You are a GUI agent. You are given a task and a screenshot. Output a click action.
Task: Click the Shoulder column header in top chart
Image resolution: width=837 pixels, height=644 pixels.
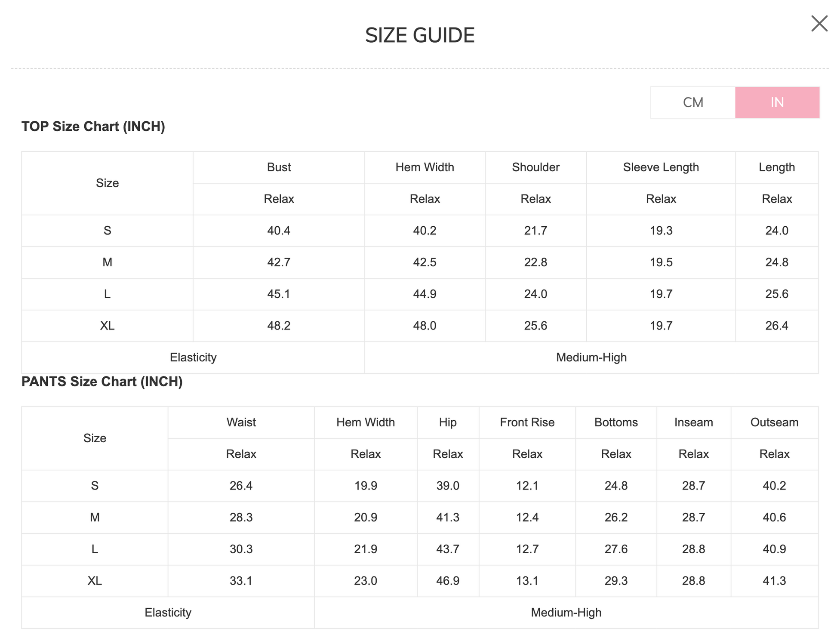pos(535,167)
